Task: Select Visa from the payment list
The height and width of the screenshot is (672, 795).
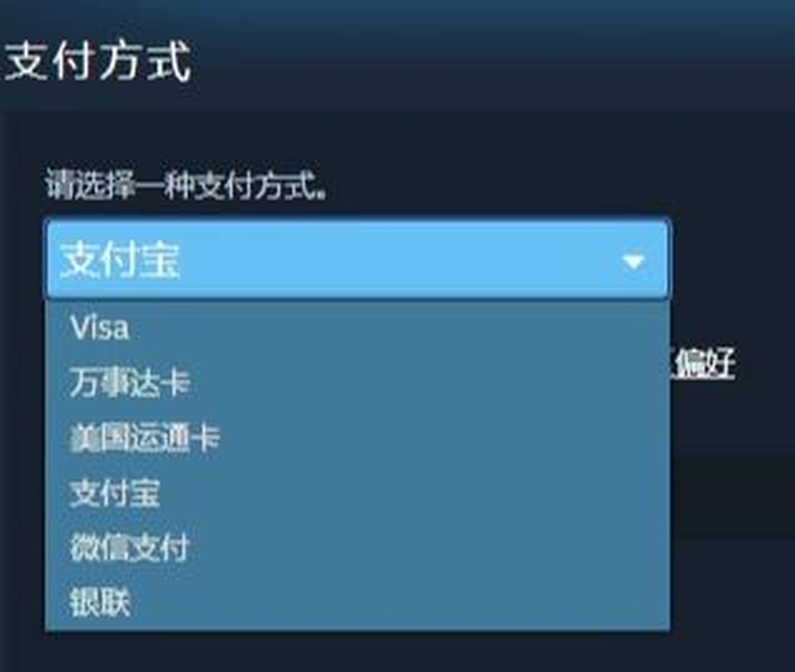Action: click(x=357, y=328)
